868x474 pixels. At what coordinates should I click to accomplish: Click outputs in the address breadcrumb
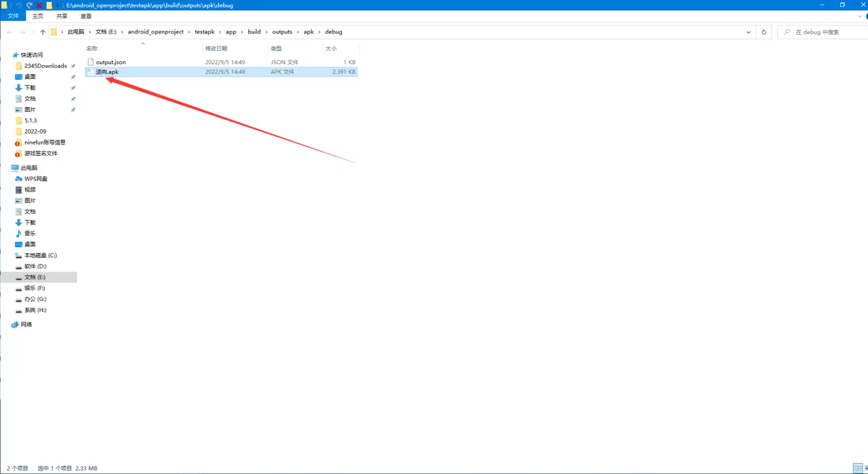(x=282, y=32)
